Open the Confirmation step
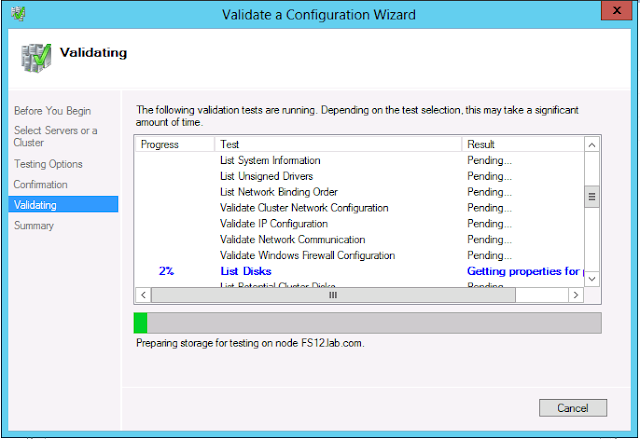640x439 pixels. tap(40, 184)
